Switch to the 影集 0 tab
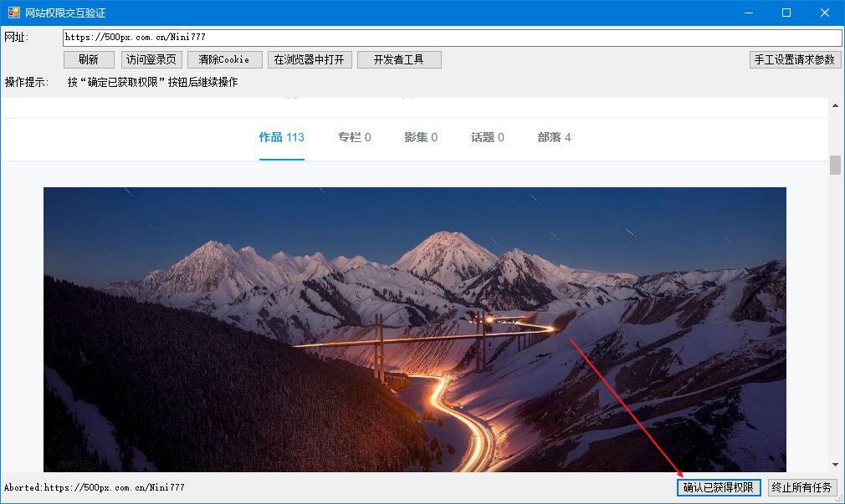This screenshot has height=504, width=845. [421, 137]
